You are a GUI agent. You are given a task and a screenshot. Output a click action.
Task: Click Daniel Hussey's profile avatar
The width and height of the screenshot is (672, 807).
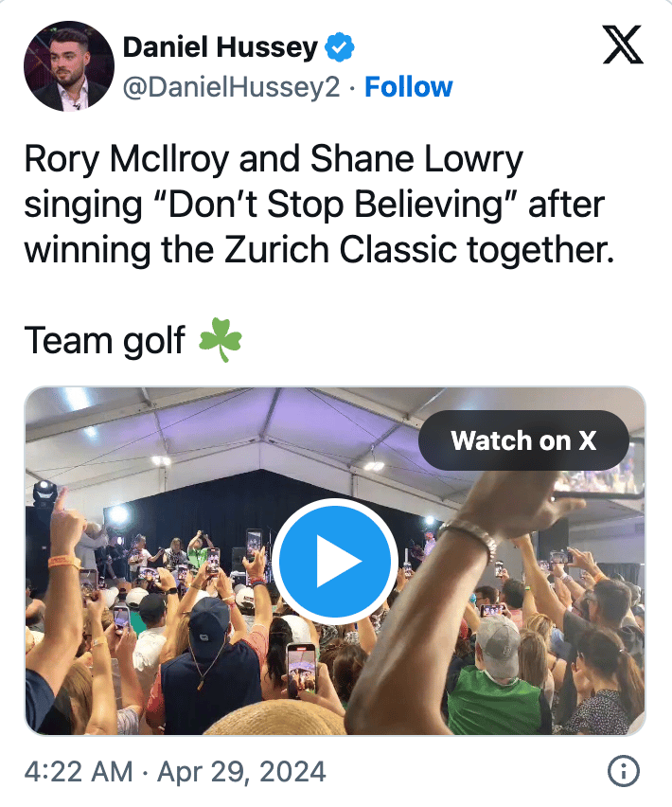point(68,65)
